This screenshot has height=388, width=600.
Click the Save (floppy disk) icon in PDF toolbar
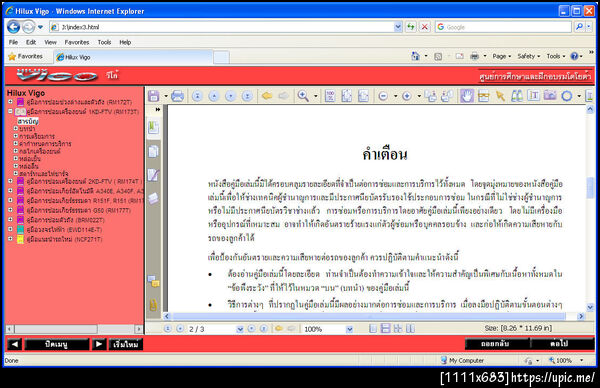[x=153, y=96]
